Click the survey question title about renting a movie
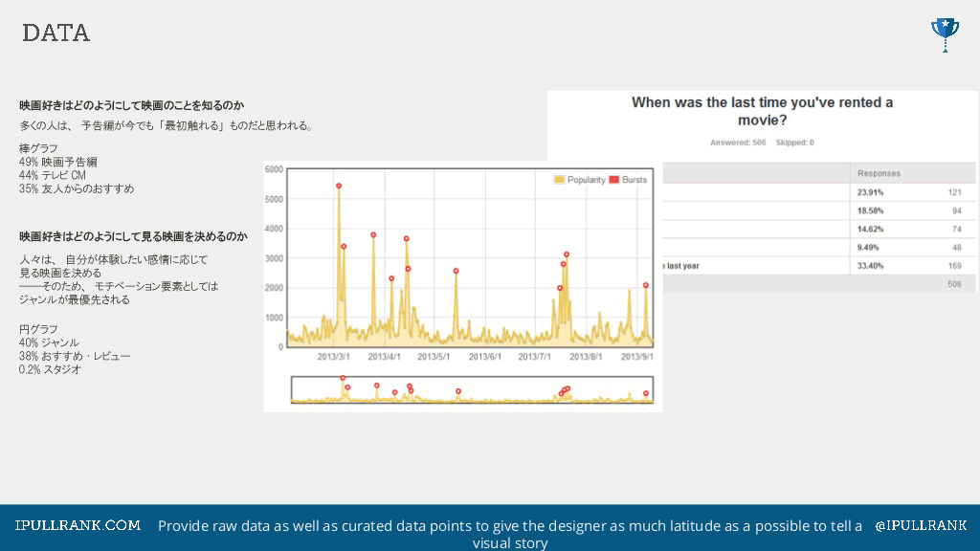Viewport: 980px width, 551px height. [x=762, y=111]
